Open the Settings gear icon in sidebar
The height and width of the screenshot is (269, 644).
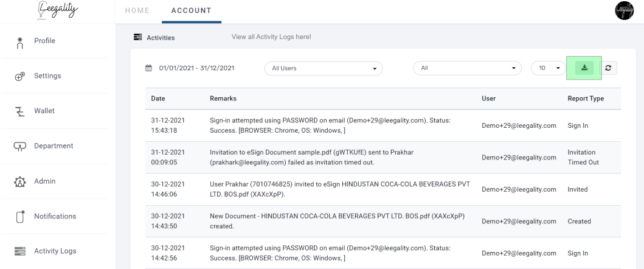(19, 76)
